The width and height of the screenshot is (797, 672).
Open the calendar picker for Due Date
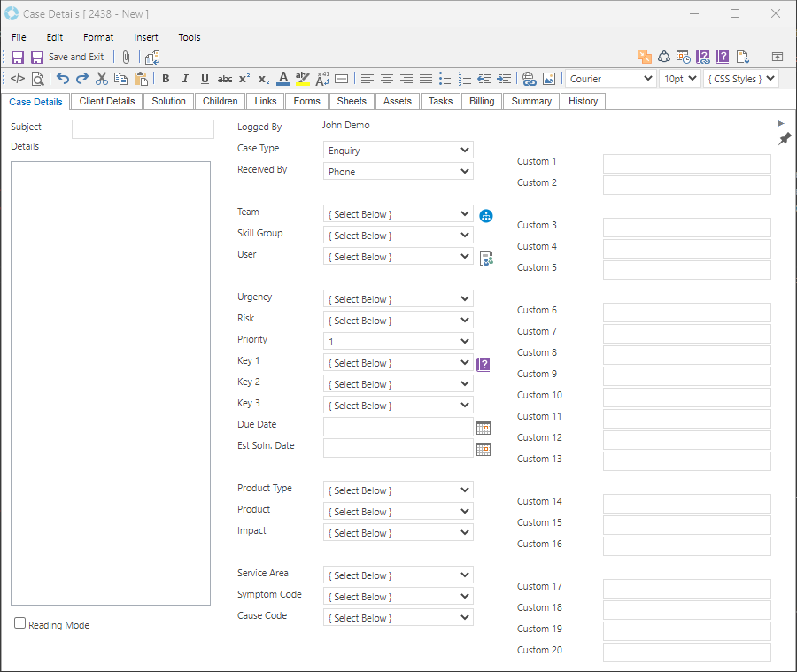[484, 428]
